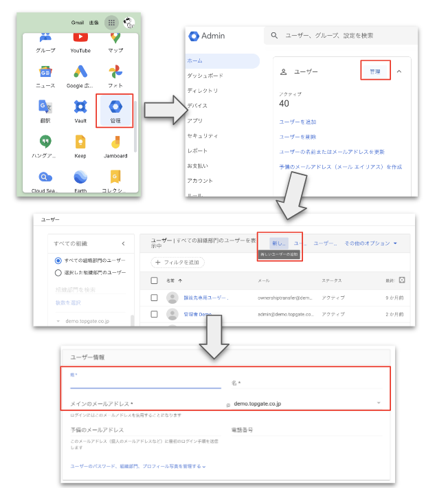Image resolution: width=448 pixels, height=488 pixels.
Task: Click 予備のメールアドレス(メールエイリアス)を作成 link
Action: click(340, 167)
